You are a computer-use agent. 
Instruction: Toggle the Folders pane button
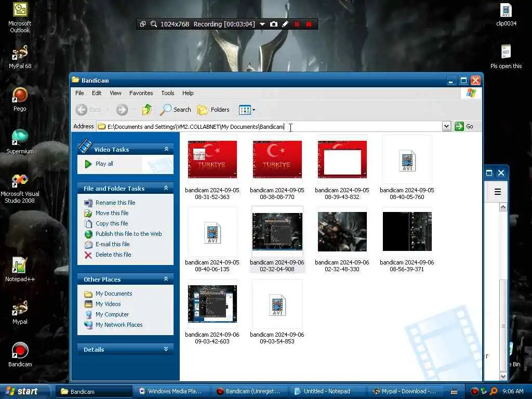click(x=214, y=110)
